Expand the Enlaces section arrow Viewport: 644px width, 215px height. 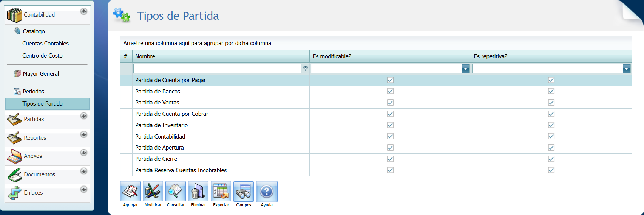(x=84, y=189)
